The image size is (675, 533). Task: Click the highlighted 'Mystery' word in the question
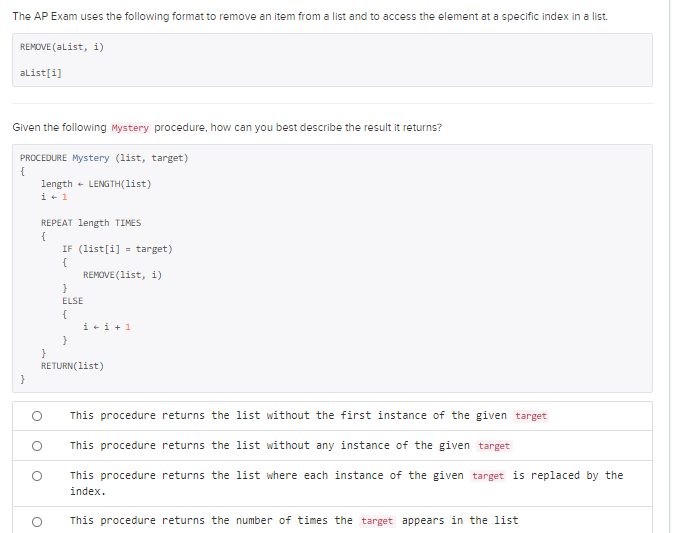130,128
